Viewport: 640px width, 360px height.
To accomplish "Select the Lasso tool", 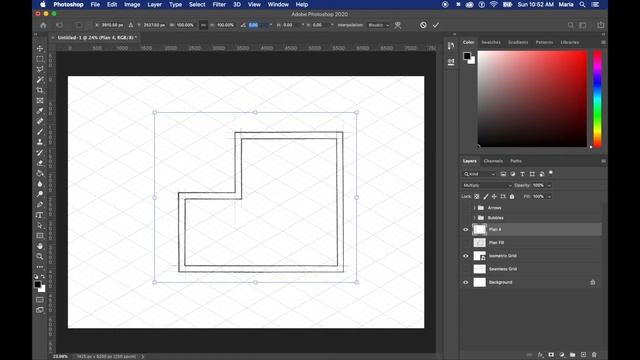I will [40, 69].
